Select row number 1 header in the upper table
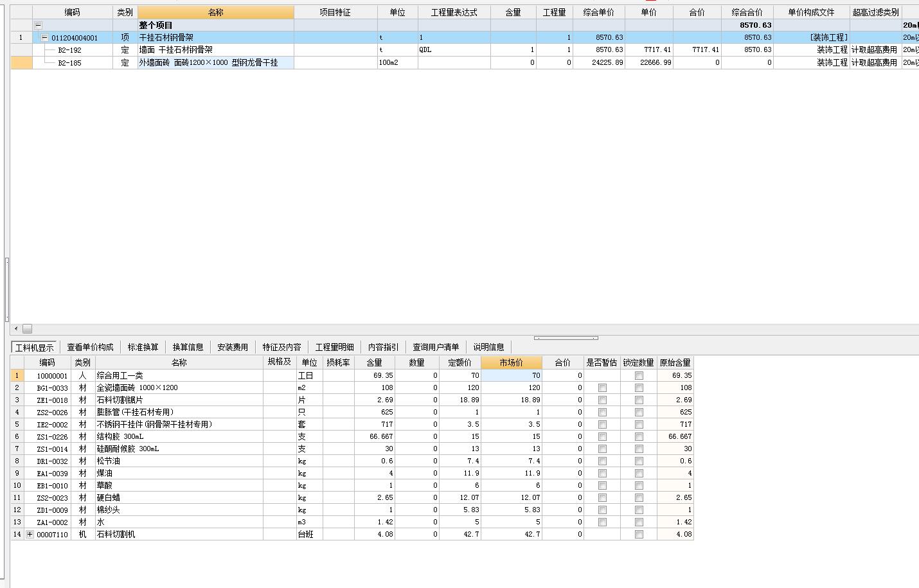This screenshot has width=919, height=588. coord(21,37)
